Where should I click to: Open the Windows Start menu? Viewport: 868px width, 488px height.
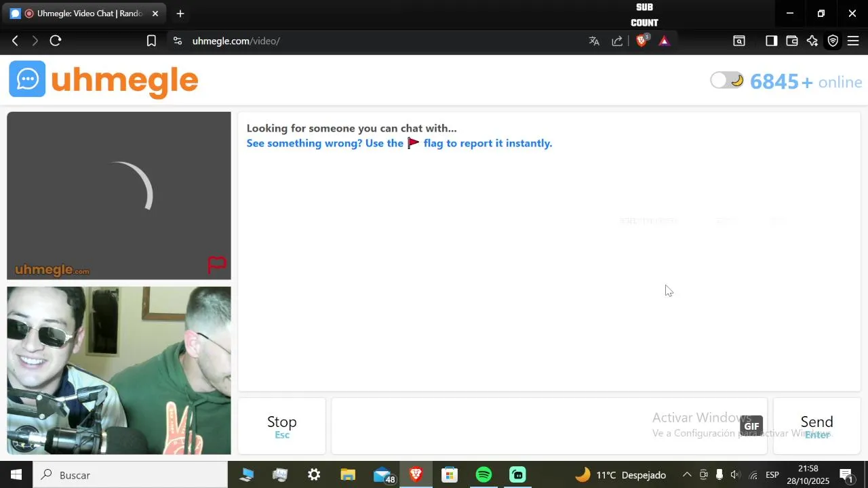tap(16, 475)
